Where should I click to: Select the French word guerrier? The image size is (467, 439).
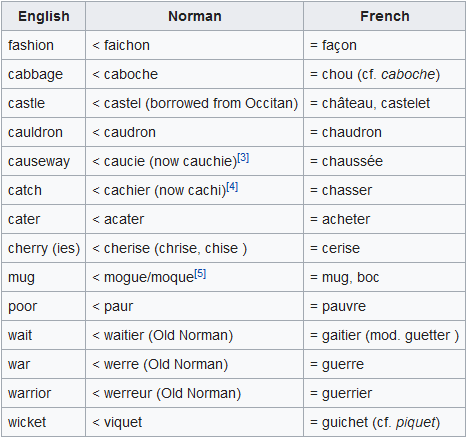pos(347,394)
